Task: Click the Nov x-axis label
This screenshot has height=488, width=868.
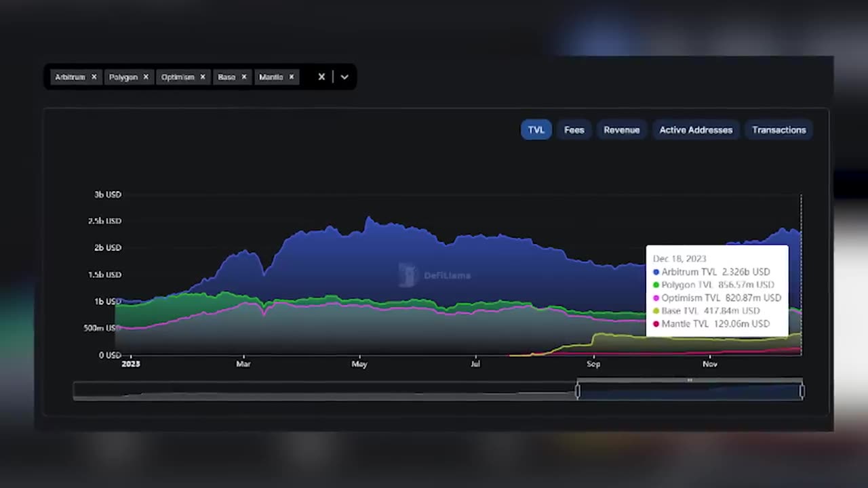Action: click(x=710, y=364)
